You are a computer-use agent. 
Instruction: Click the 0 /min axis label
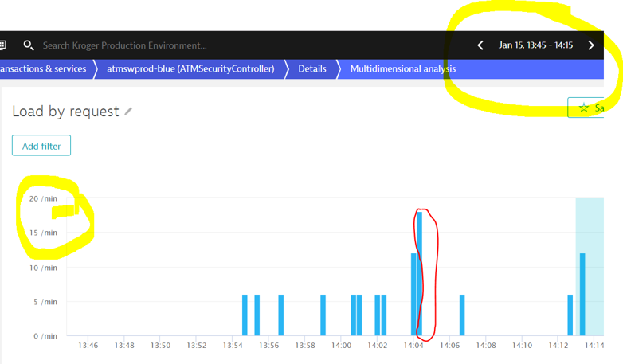[45, 336]
